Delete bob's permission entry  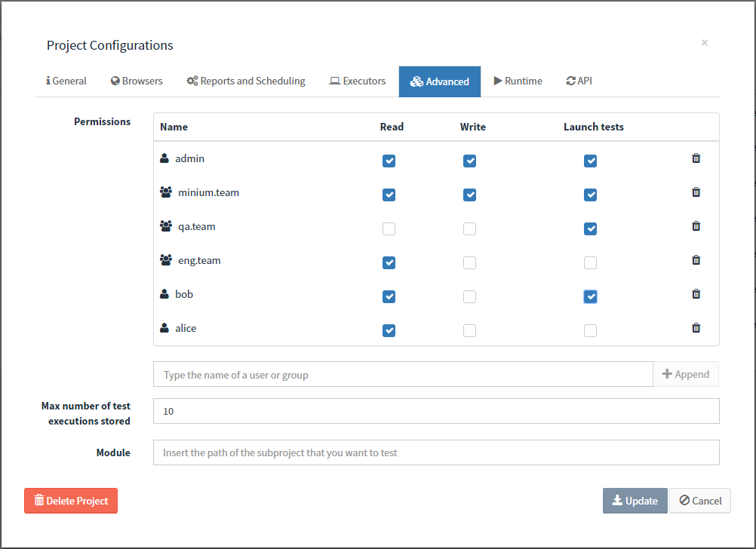point(696,293)
